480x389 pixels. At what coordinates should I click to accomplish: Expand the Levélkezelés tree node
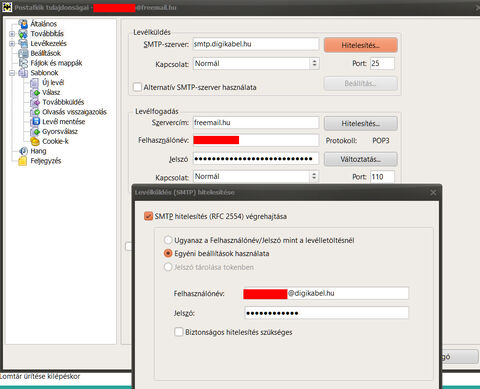(12, 43)
